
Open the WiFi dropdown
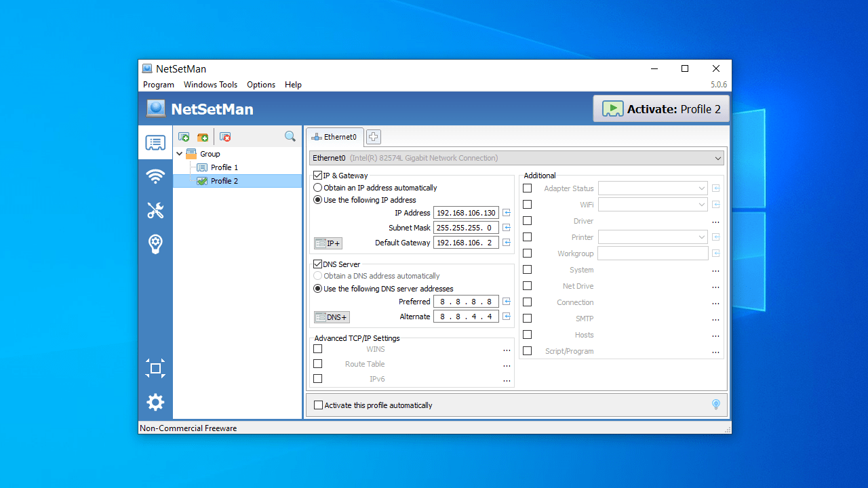point(653,205)
